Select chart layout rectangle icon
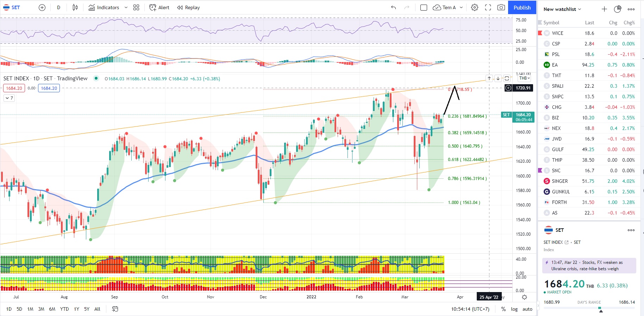Viewport: 644px width, 316px height. coord(424,7)
